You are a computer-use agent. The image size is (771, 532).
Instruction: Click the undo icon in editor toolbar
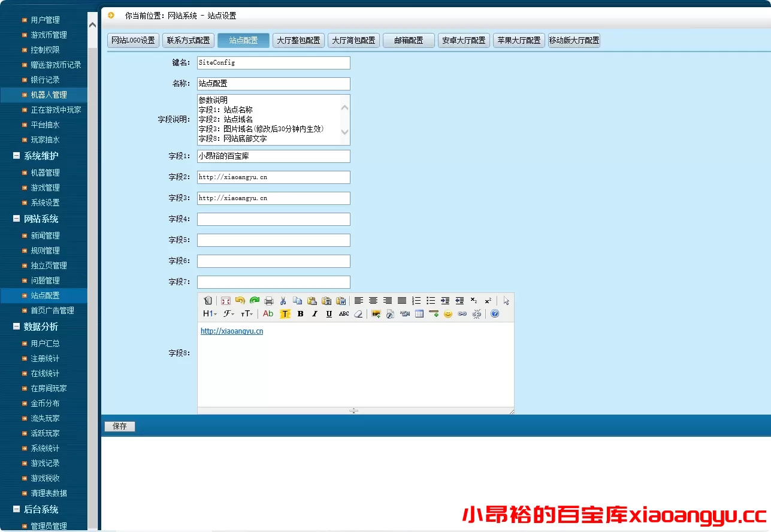point(240,301)
